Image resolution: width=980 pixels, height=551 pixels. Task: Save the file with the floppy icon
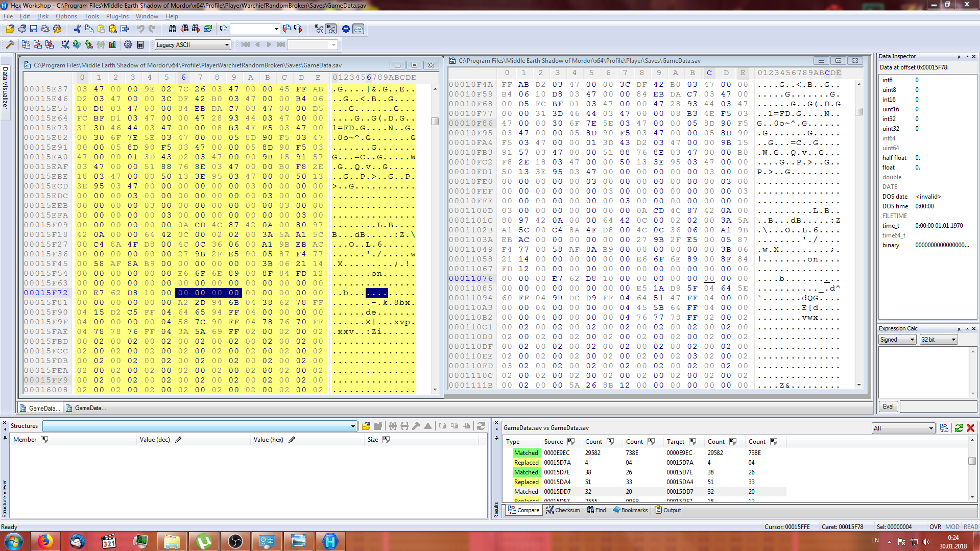[34, 29]
